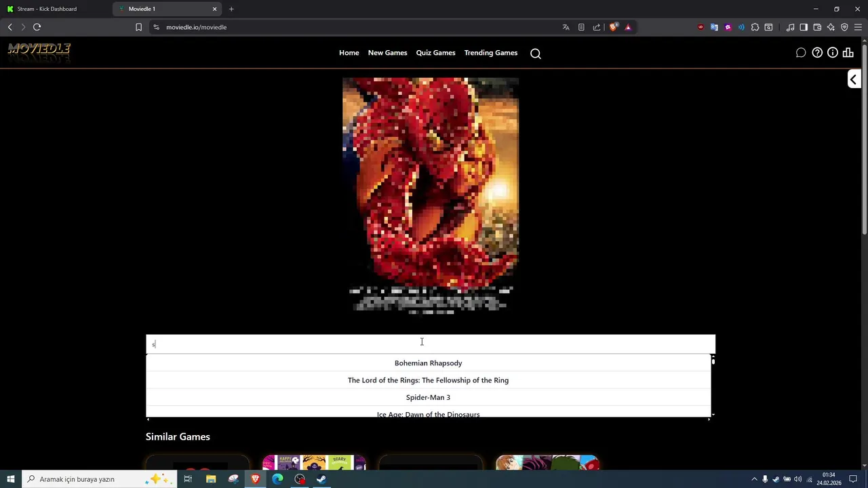
Task: Go forward in browser history
Action: click(x=23, y=27)
